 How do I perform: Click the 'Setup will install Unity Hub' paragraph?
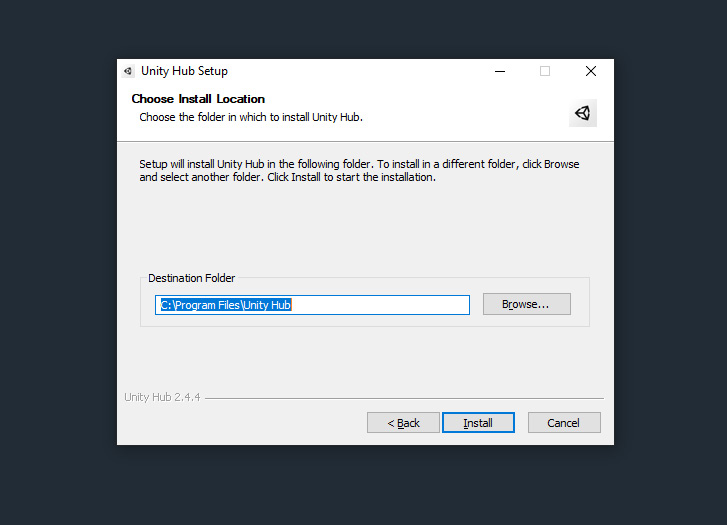[359, 170]
